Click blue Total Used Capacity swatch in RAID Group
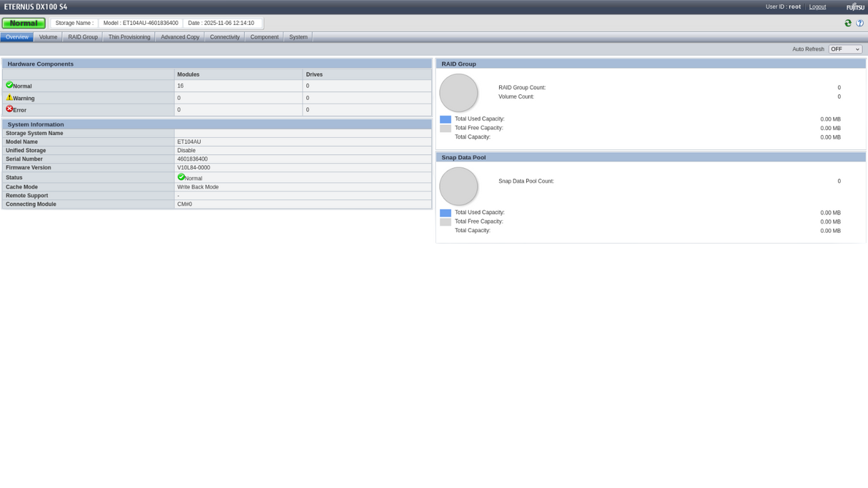Screen dimensions: 868x488 click(x=445, y=119)
